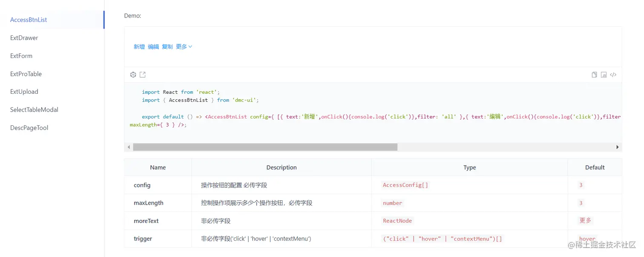
Task: Click the 复制 action link
Action: click(167, 47)
